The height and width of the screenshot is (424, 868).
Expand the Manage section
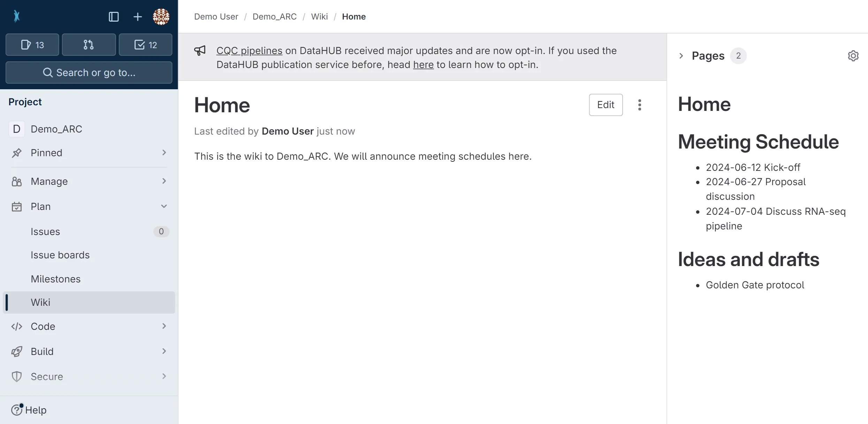[163, 181]
